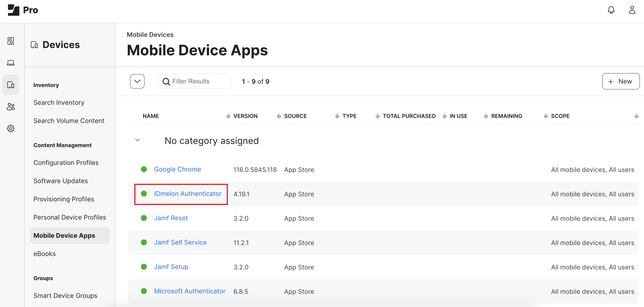Sort by VERSION column header

(245, 116)
